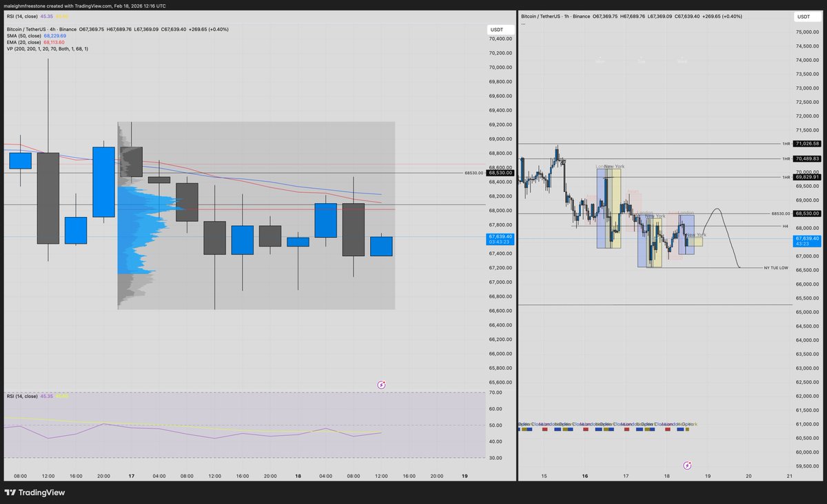The height and width of the screenshot is (504, 827).
Task: Click the ellipsis options icon on the 1h chart
Action: (x=523, y=23)
